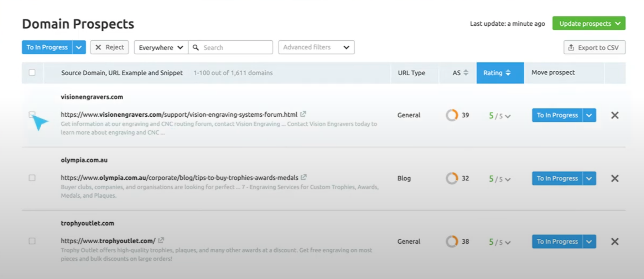The height and width of the screenshot is (279, 644).
Task: Click the Move prospect column header
Action: click(x=553, y=72)
